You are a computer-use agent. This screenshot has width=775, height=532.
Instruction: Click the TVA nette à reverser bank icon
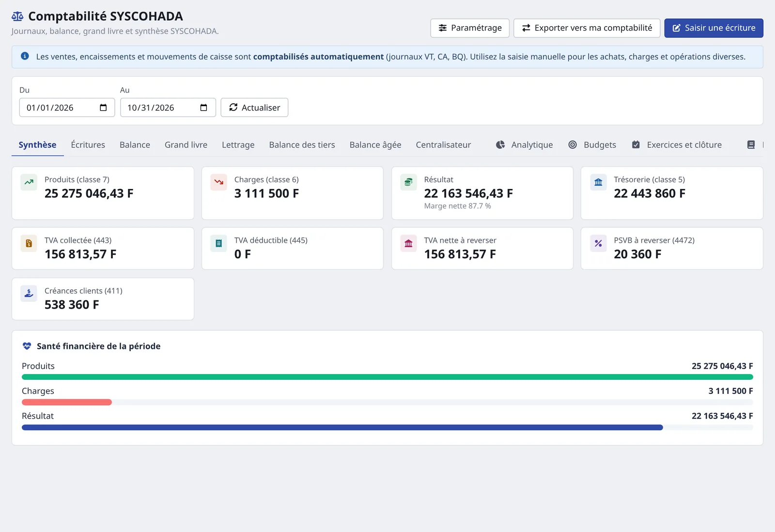click(x=409, y=243)
